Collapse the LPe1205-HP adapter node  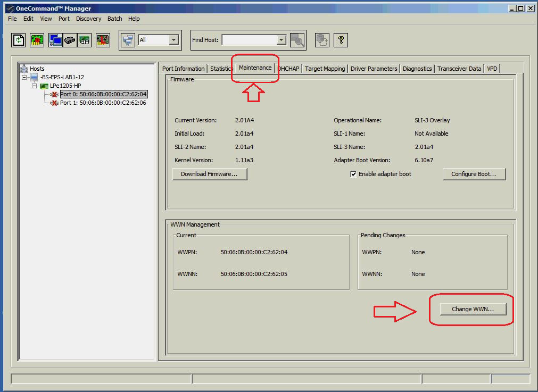(34, 86)
